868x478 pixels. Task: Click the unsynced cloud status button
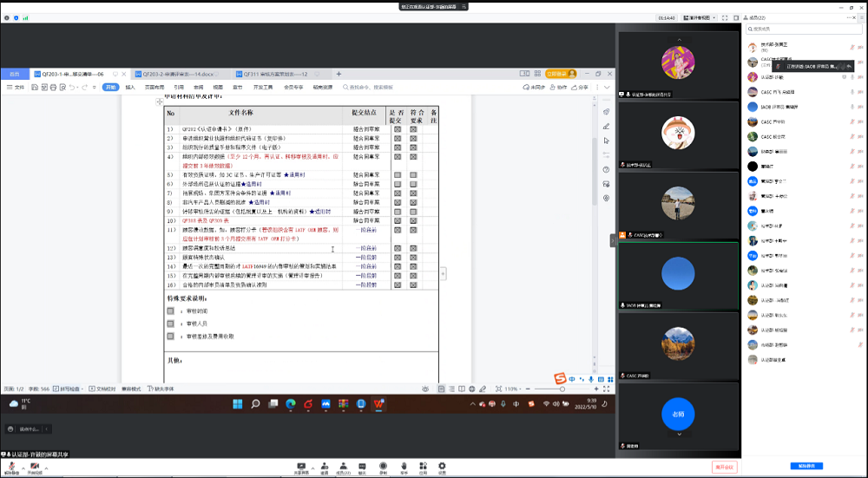(x=534, y=88)
